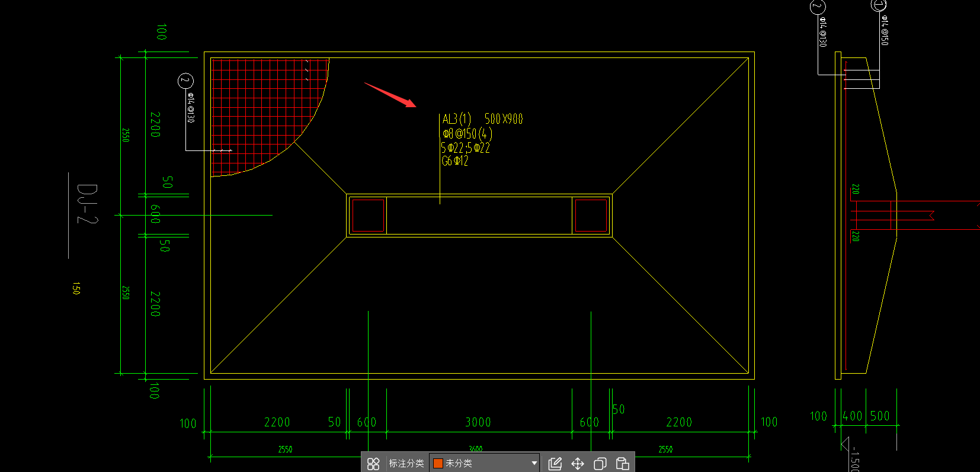
Task: Select the yellow 150 text near DJ-2
Action: pyautogui.click(x=76, y=288)
